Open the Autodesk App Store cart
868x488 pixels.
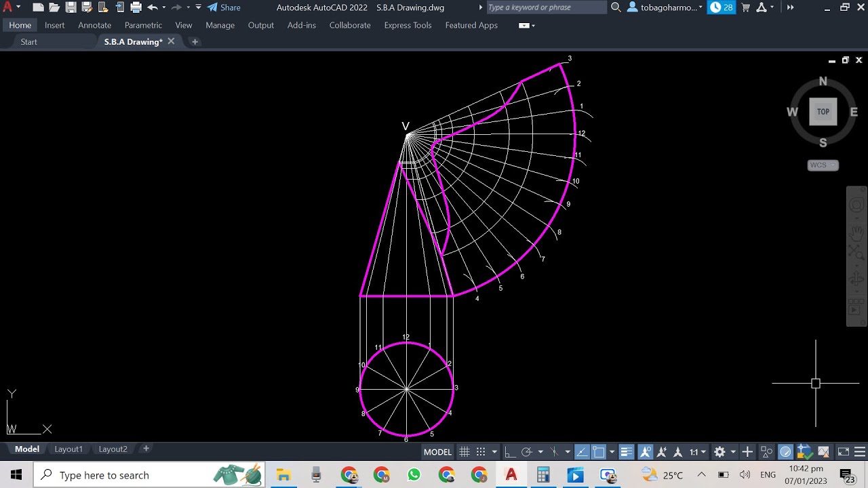(745, 7)
